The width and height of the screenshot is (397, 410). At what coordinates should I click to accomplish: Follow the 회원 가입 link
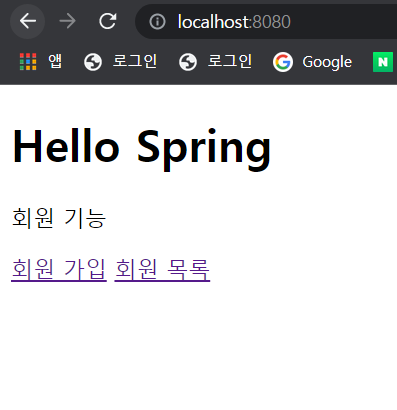tap(59, 269)
